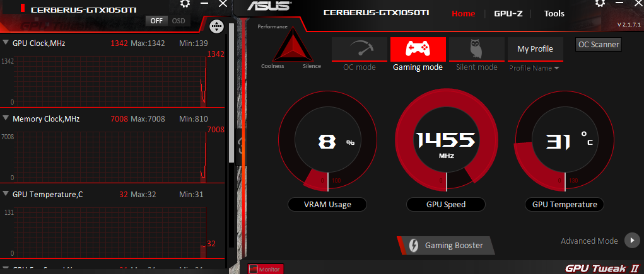Image resolution: width=644 pixels, height=274 pixels.
Task: Click the Gaming Booster lightning icon
Action: point(414,245)
